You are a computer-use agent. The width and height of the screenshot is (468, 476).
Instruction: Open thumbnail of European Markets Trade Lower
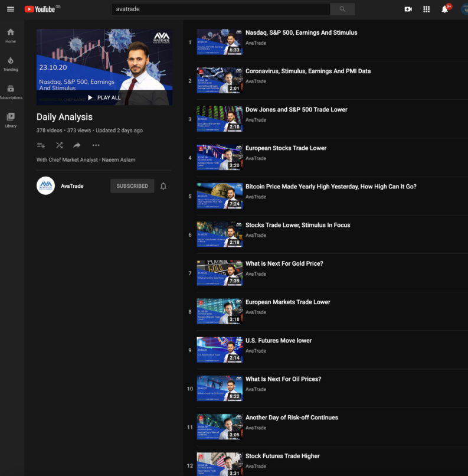[220, 311]
